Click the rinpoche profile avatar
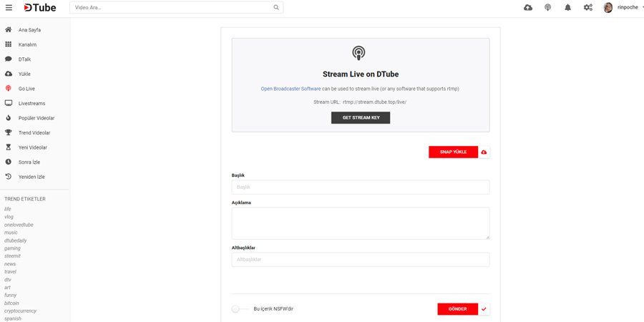The image size is (644, 322). 608,7
